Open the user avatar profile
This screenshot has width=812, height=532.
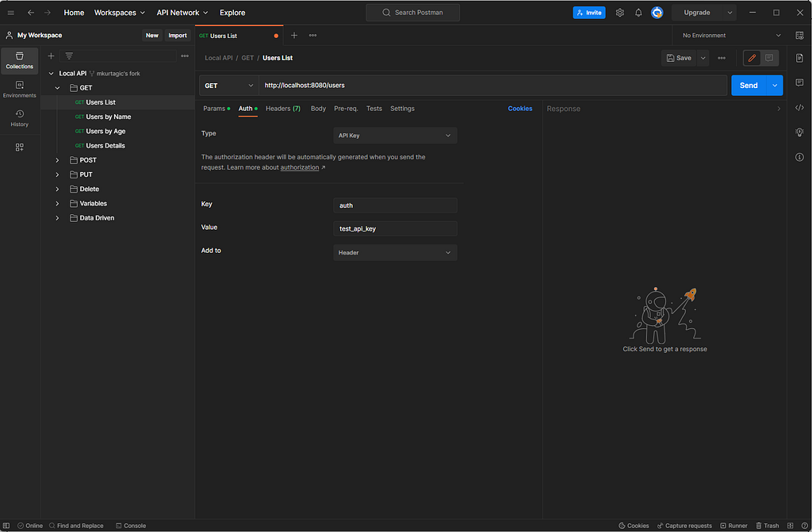pos(657,13)
